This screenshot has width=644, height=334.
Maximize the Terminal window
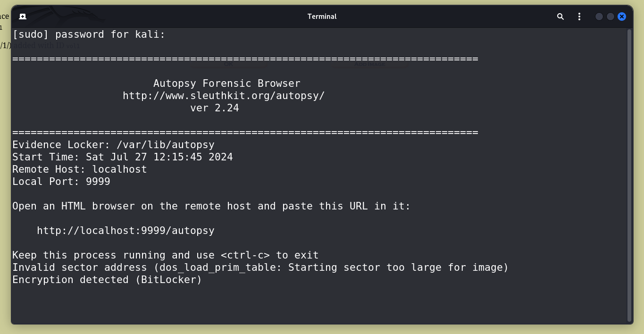click(x=611, y=17)
